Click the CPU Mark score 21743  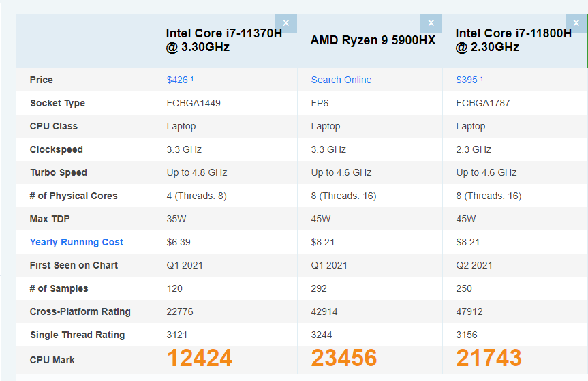pos(489,358)
